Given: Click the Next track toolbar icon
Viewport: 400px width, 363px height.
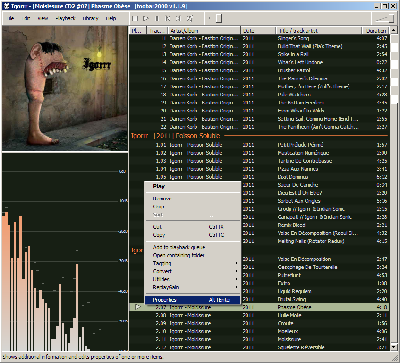Looking at the screenshot, I should point(179,18).
